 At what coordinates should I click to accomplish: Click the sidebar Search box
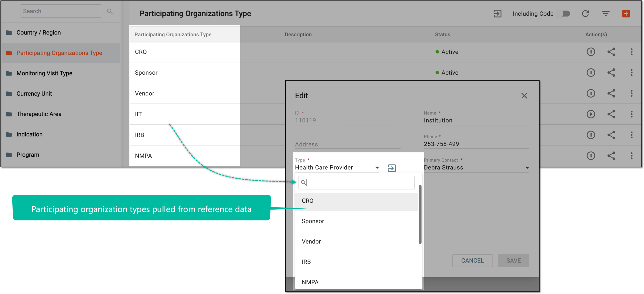coord(61,11)
